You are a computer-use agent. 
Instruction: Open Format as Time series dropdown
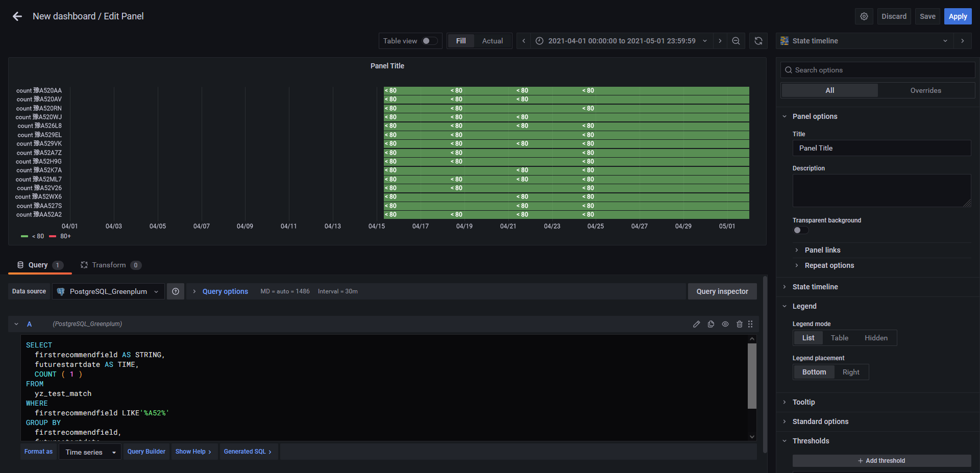point(90,452)
